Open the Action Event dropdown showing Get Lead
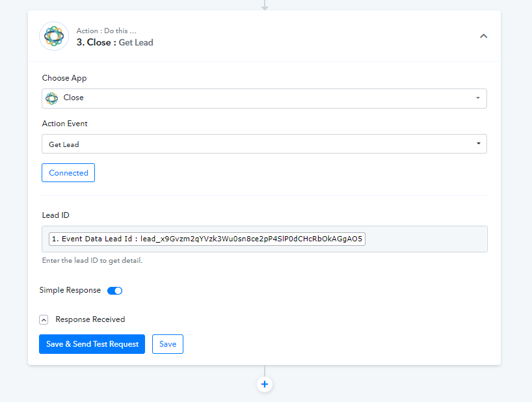This screenshot has width=532, height=402. (x=264, y=144)
